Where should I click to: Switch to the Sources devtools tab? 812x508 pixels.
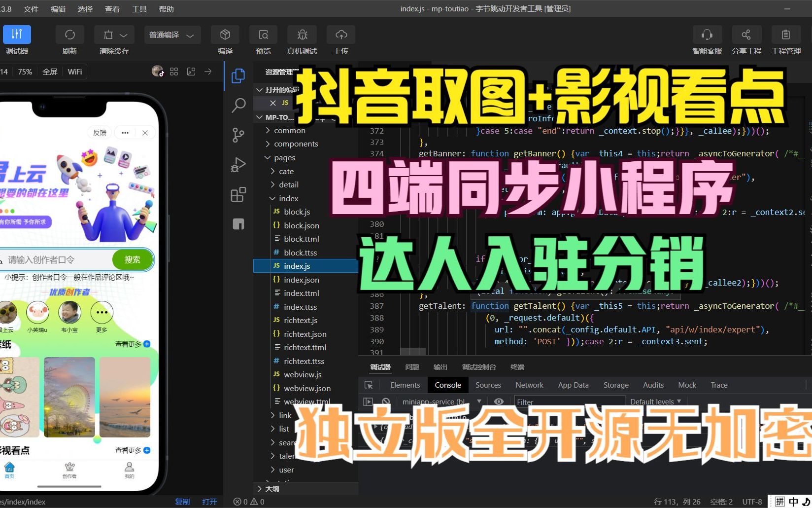(488, 385)
